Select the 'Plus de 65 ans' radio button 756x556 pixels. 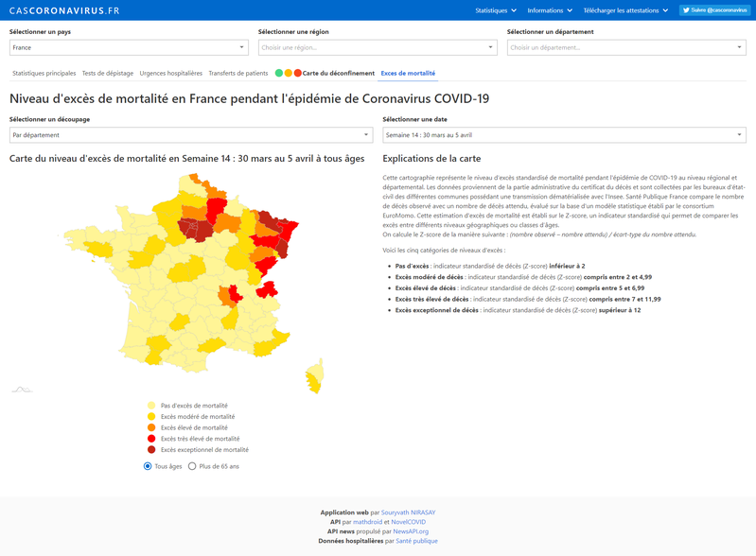192,466
